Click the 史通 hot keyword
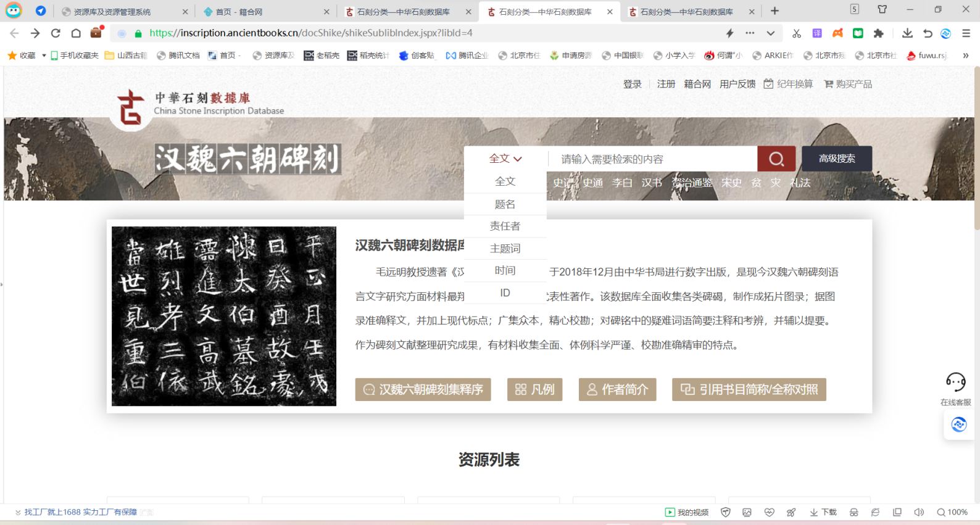The width and height of the screenshot is (980, 525). [x=593, y=183]
